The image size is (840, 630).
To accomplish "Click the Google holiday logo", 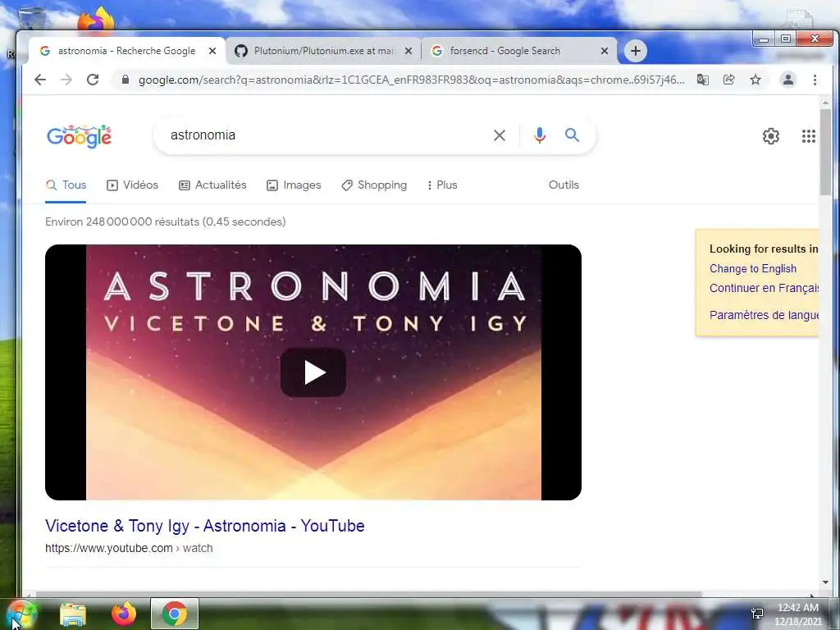I will click(x=80, y=136).
